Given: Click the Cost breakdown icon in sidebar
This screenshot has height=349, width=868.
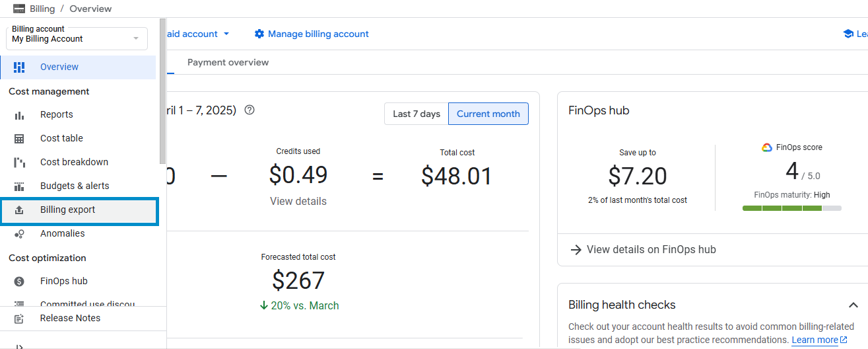Looking at the screenshot, I should tap(19, 163).
